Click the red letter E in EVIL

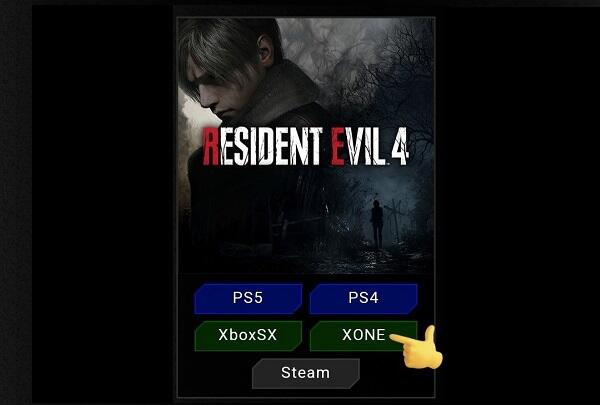(338, 146)
